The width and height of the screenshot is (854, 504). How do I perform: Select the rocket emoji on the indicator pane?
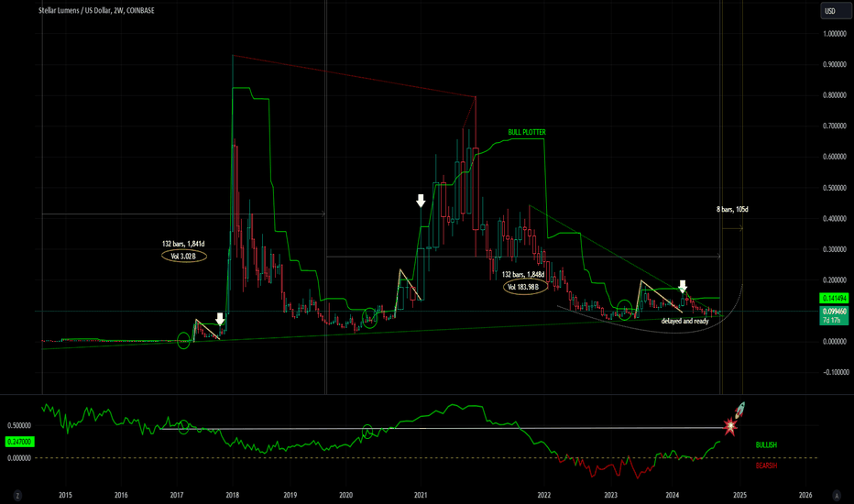pos(739,410)
